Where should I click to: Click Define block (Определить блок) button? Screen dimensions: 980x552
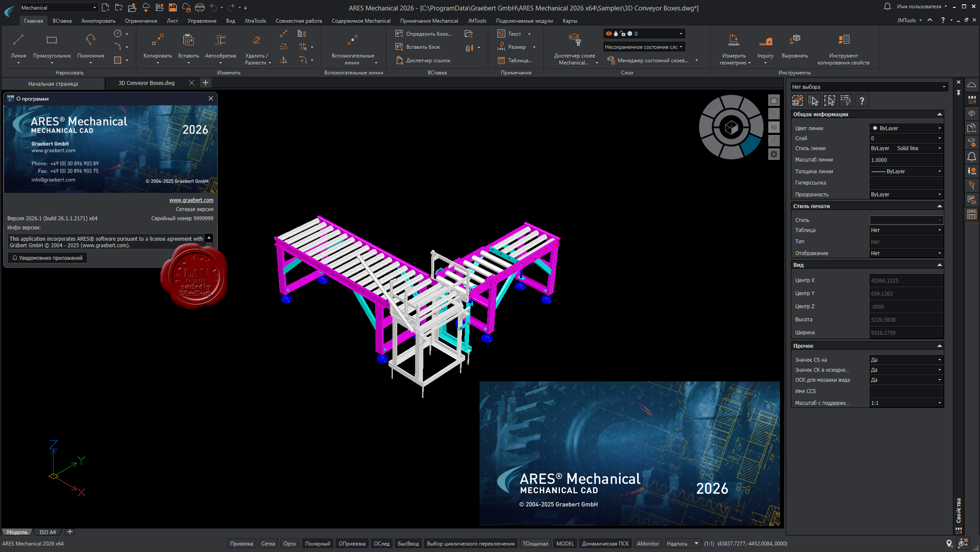coord(423,34)
